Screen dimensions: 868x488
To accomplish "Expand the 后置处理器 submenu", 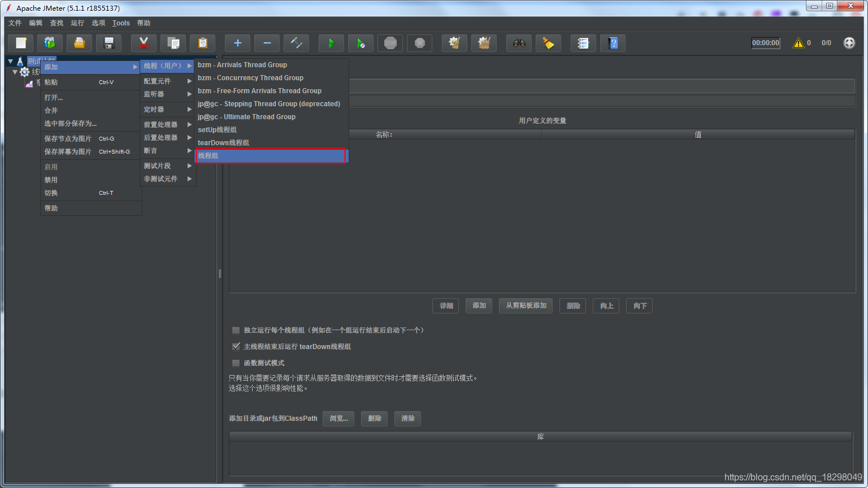I will tap(168, 138).
